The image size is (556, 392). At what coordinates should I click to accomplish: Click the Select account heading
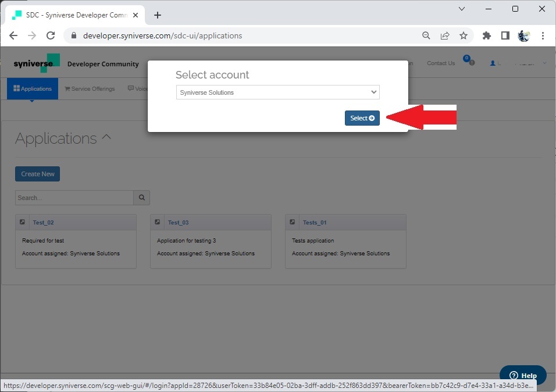212,75
